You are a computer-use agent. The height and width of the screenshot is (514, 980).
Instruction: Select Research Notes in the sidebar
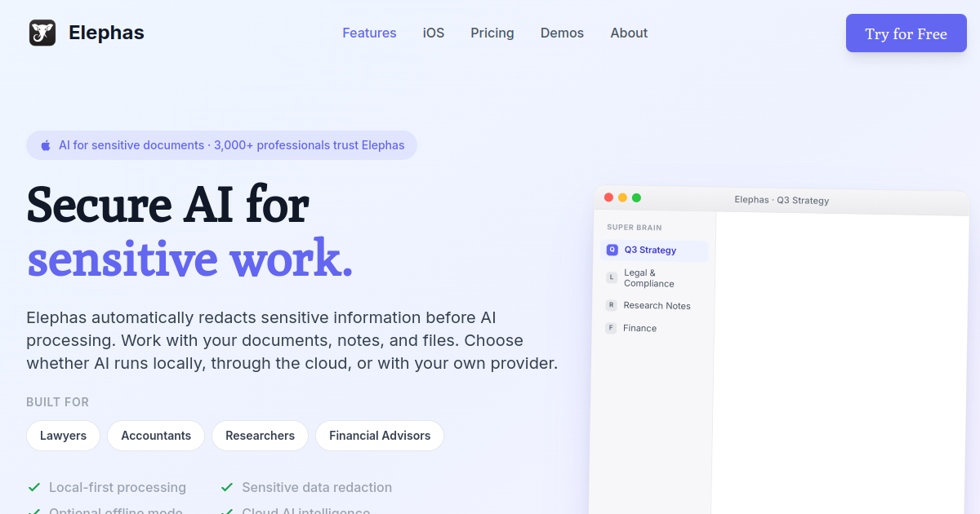point(655,306)
